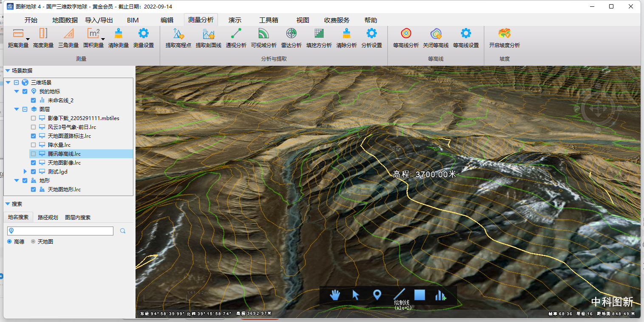Activate 提取剖面线 profile line tool
The height and width of the screenshot is (322, 644).
coord(208,38)
